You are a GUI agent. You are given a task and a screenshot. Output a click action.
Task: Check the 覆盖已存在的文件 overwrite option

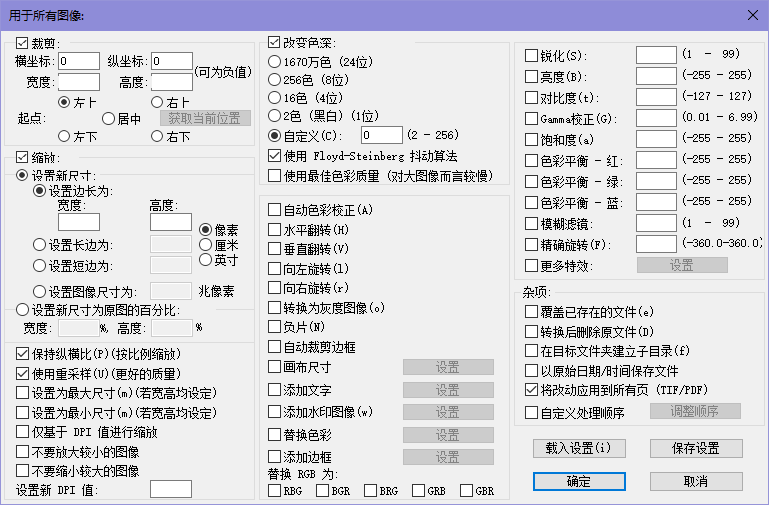532,312
